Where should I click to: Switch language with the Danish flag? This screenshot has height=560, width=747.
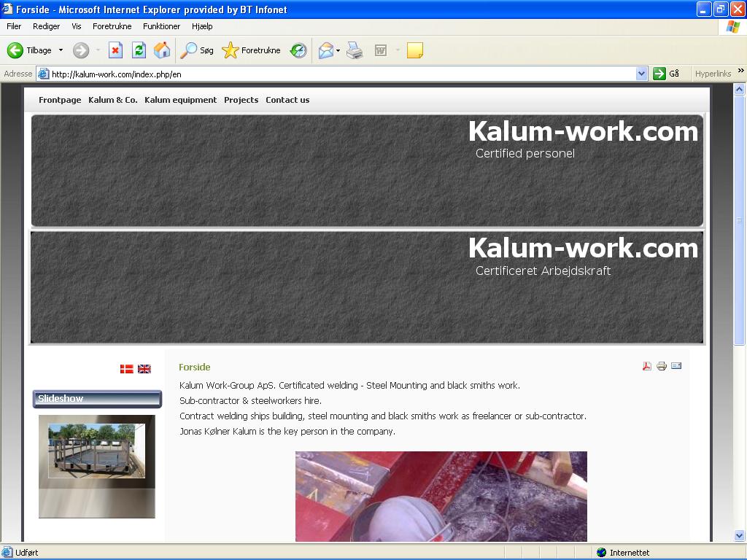(x=127, y=369)
